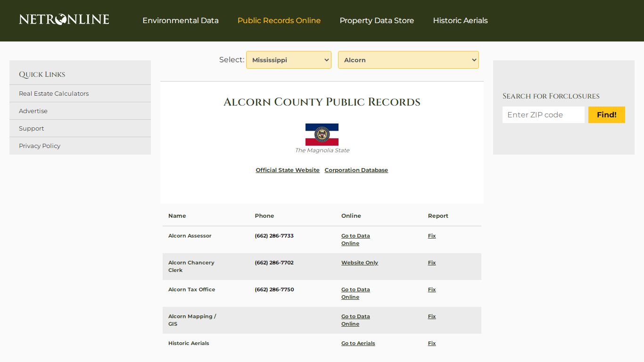Screen dimensions: 644x362
Task: Click the Find! foreclosures button
Action: [x=607, y=115]
